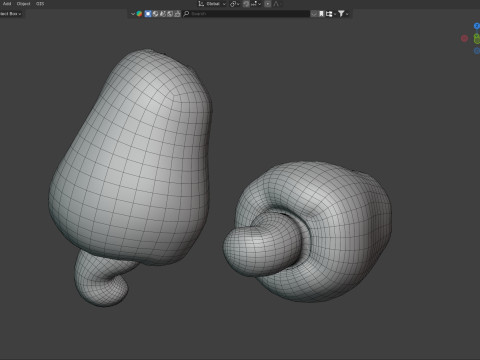Focus the Search input field
This screenshot has width=480, height=360.
point(247,14)
